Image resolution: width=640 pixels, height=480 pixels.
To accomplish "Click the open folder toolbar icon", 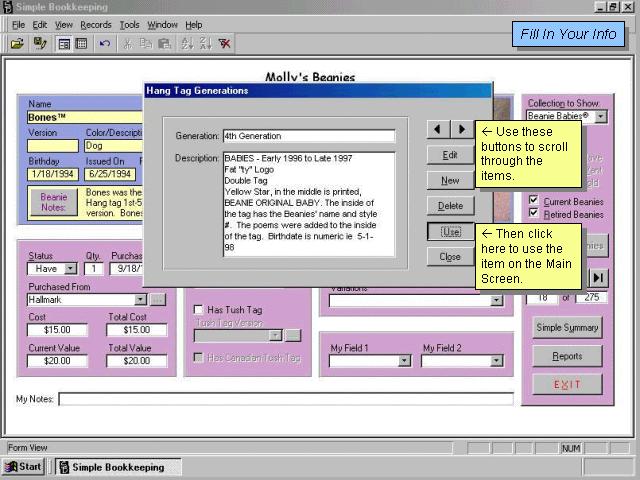I will 17,44.
